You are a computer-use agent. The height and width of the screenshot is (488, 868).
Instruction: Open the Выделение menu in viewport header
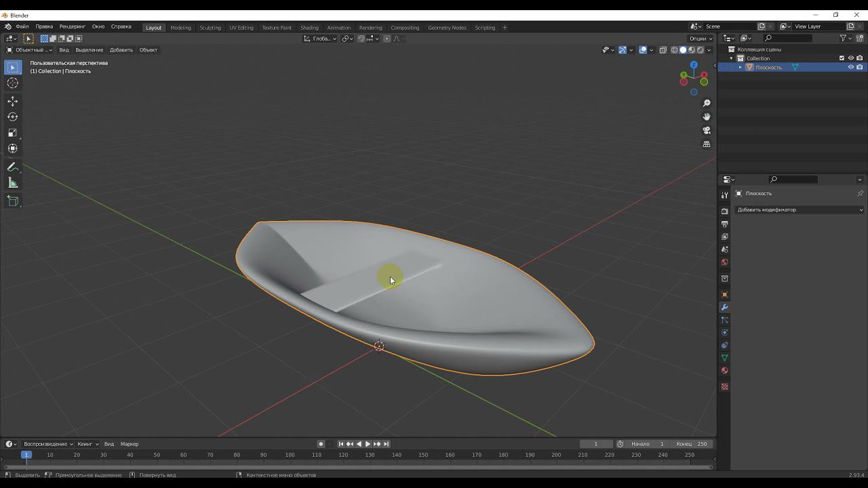pyautogui.click(x=90, y=49)
